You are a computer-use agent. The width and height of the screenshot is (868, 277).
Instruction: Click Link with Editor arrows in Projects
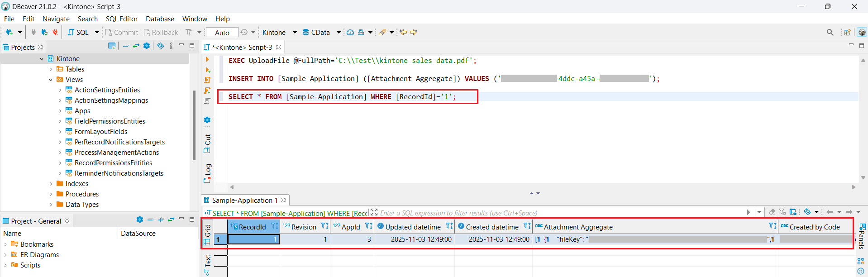[x=136, y=46]
